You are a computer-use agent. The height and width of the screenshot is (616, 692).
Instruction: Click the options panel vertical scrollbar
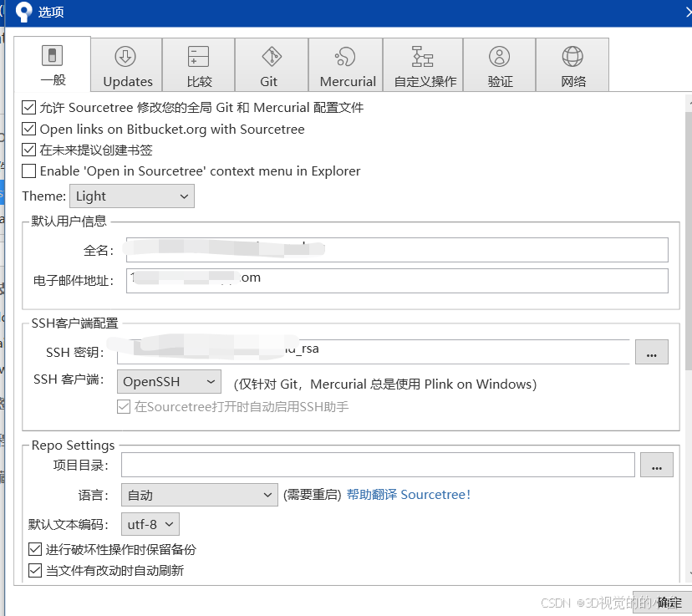(689, 241)
